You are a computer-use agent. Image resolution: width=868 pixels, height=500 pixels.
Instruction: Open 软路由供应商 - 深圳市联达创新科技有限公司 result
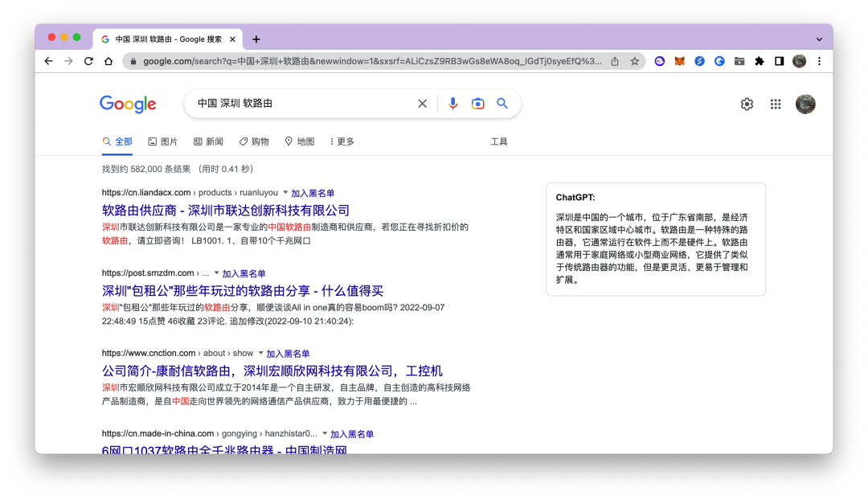[225, 211]
